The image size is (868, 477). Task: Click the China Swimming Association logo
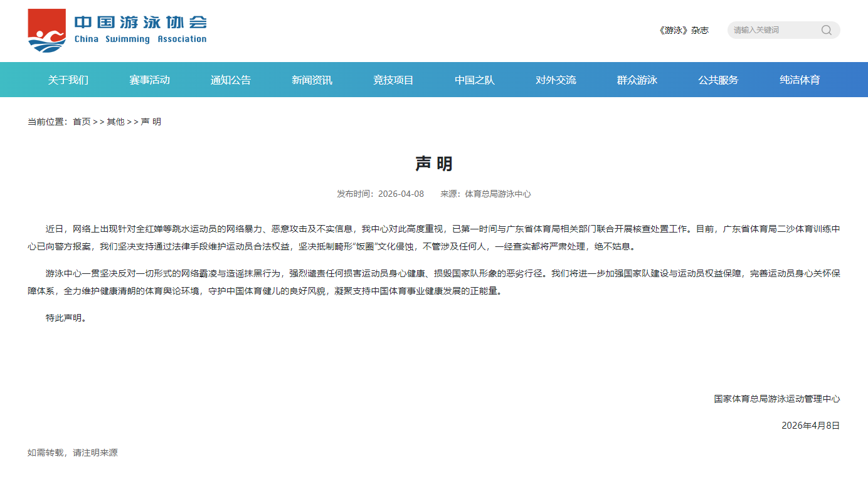(117, 30)
